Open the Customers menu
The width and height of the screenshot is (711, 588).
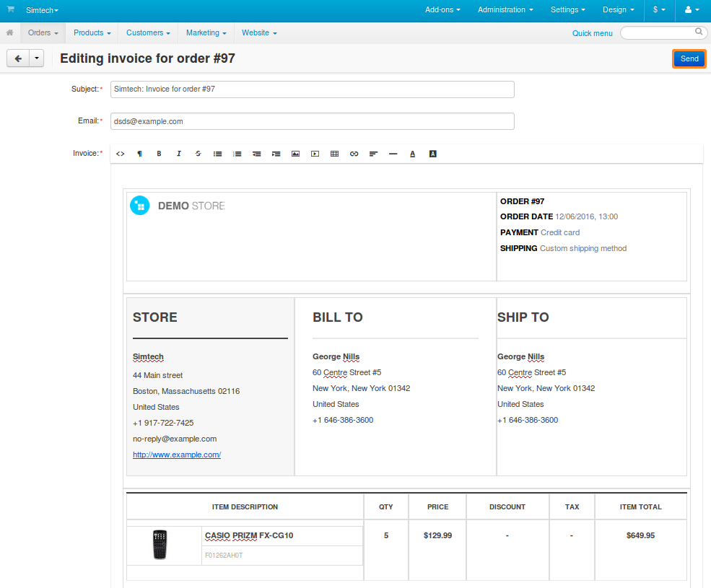pyautogui.click(x=148, y=32)
